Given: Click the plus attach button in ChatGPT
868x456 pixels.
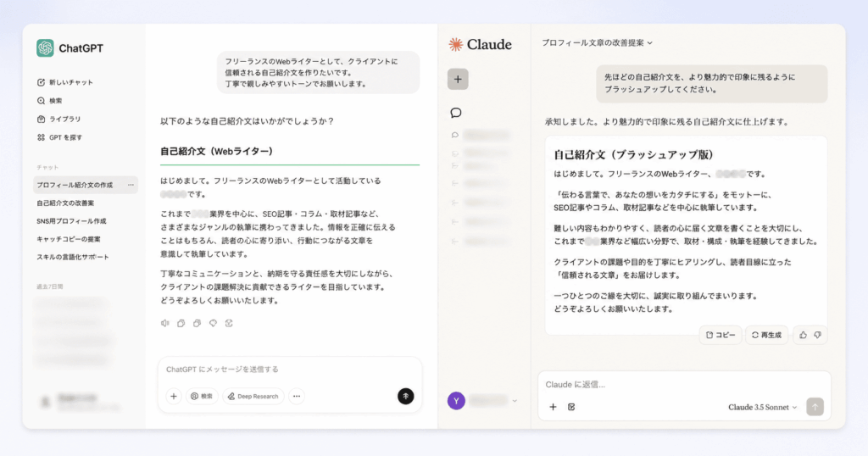Looking at the screenshot, I should coord(174,396).
